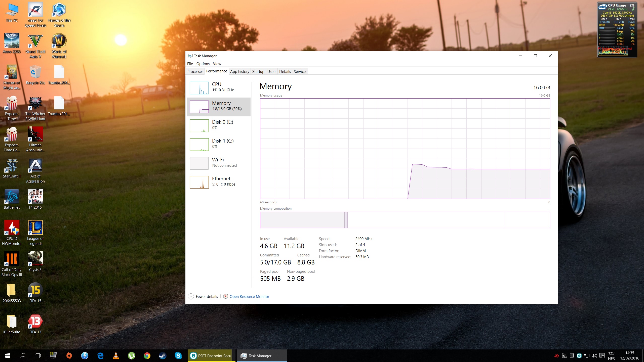The width and height of the screenshot is (644, 362).
Task: Open Action Center notifications icon
Action: [x=602, y=356]
